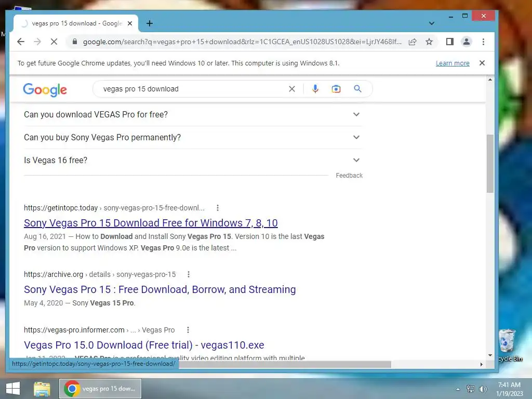Open the tab search dropdown arrow
Screen dimensions: 532x399
tap(432, 23)
